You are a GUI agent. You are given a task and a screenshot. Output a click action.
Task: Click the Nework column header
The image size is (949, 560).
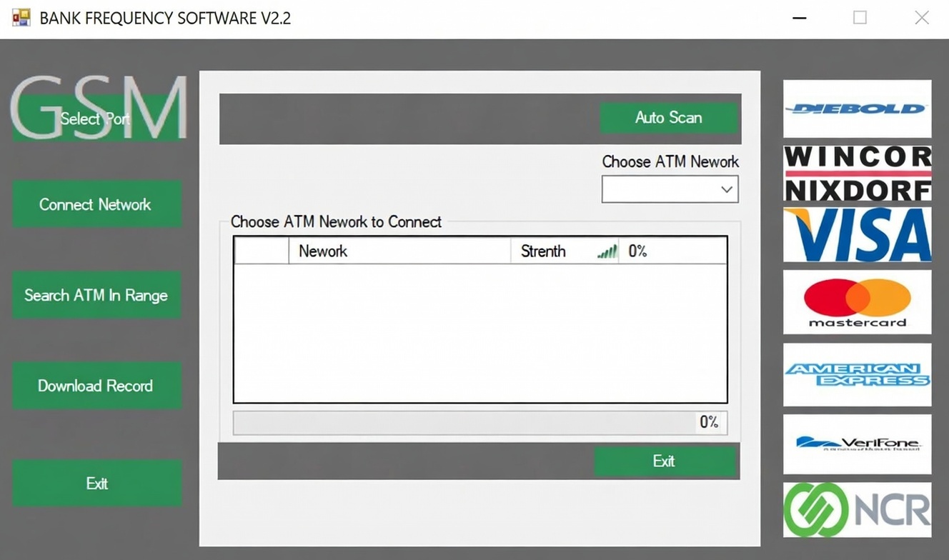click(x=399, y=251)
